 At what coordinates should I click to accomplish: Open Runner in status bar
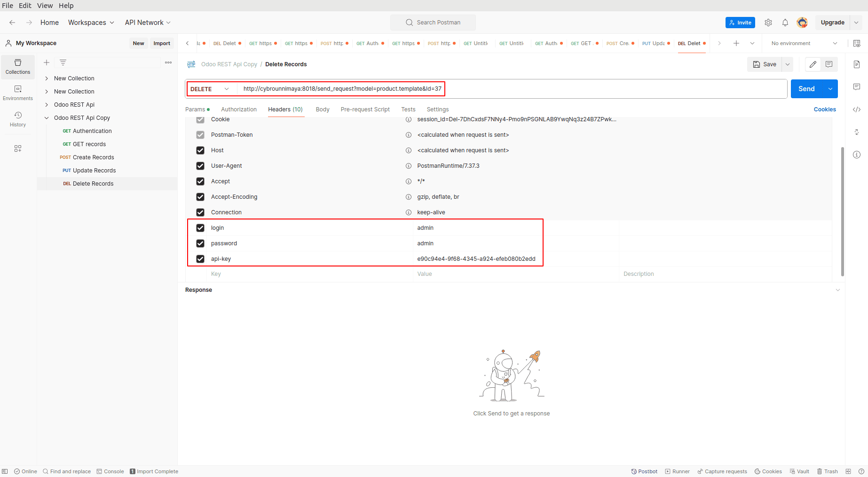click(x=677, y=471)
